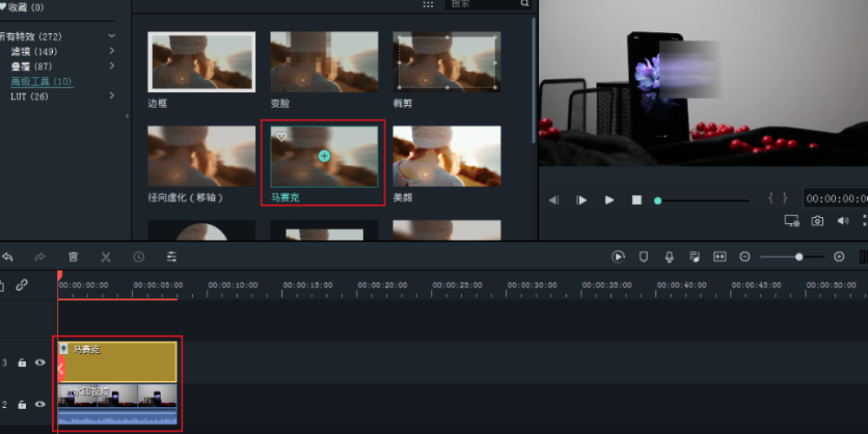The width and height of the screenshot is (868, 434).
Task: Expand the LUT (26) category arrow
Action: (x=112, y=95)
